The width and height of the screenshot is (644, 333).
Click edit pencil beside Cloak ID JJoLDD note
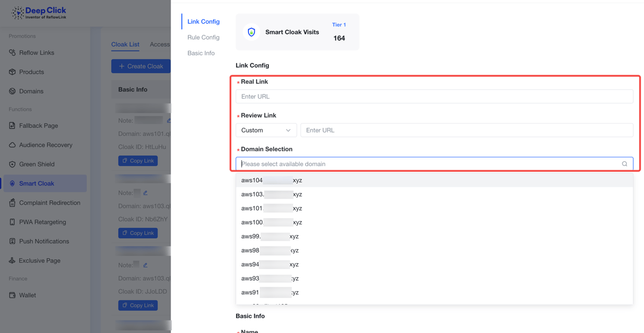[x=145, y=265]
